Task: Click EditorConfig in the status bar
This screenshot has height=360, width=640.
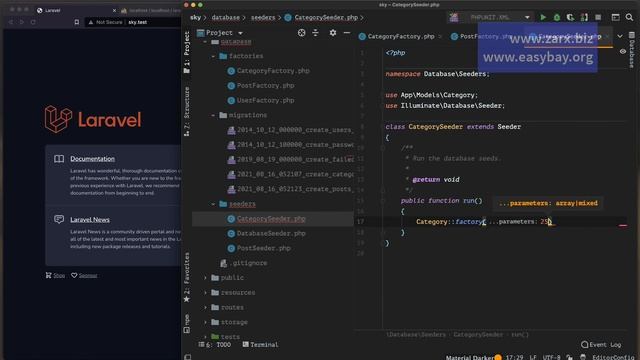Action: click(x=612, y=357)
